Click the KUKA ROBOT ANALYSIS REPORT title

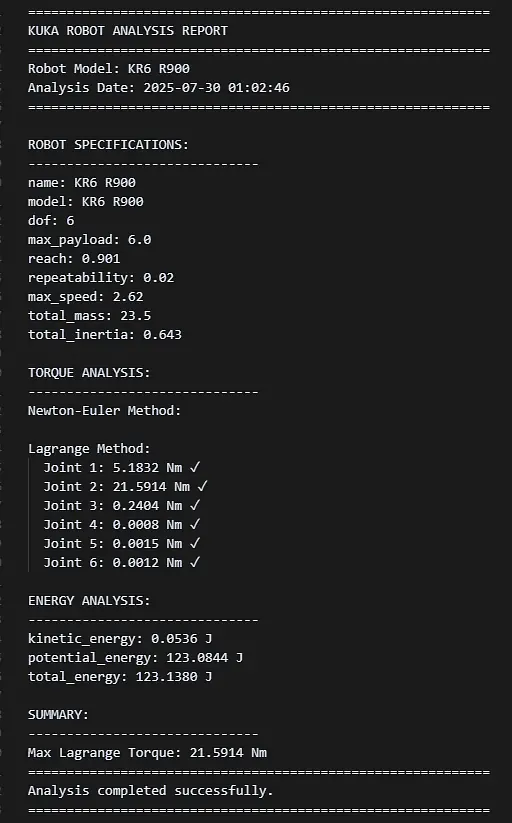point(128,30)
